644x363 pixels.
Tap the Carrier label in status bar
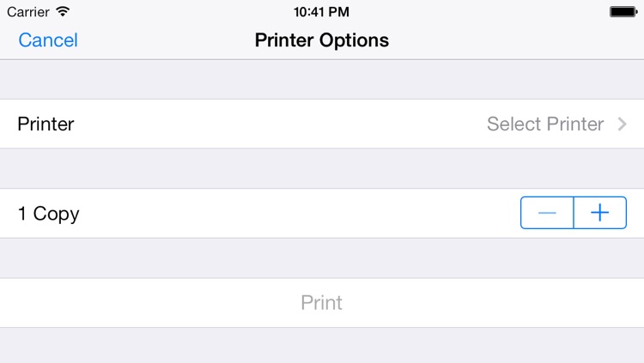(28, 12)
